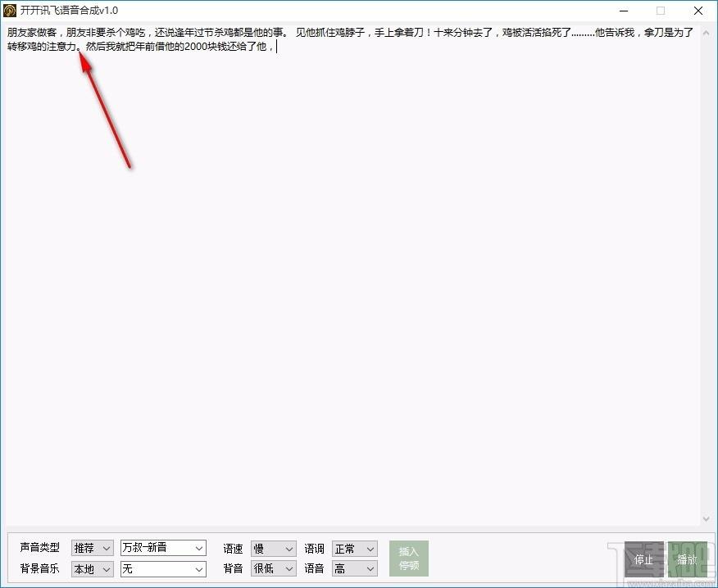The width and height of the screenshot is (718, 588).
Task: Click the 背音 label
Action: 233,568
